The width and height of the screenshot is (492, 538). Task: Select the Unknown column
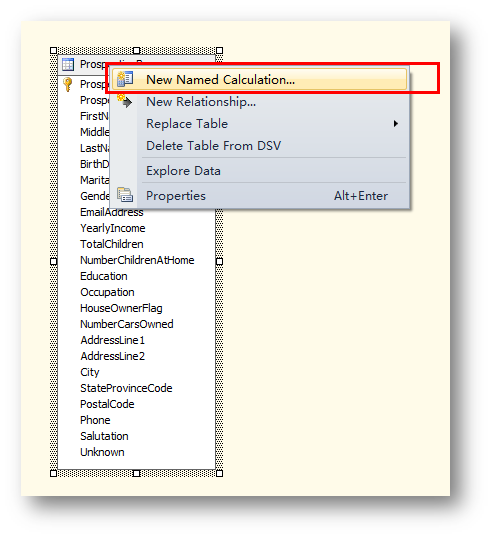pyautogui.click(x=102, y=452)
